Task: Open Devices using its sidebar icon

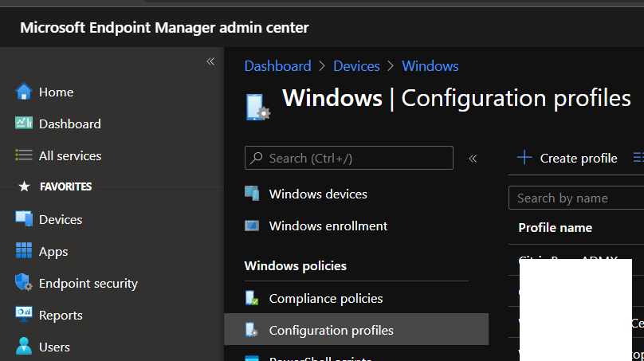Action: click(x=24, y=219)
